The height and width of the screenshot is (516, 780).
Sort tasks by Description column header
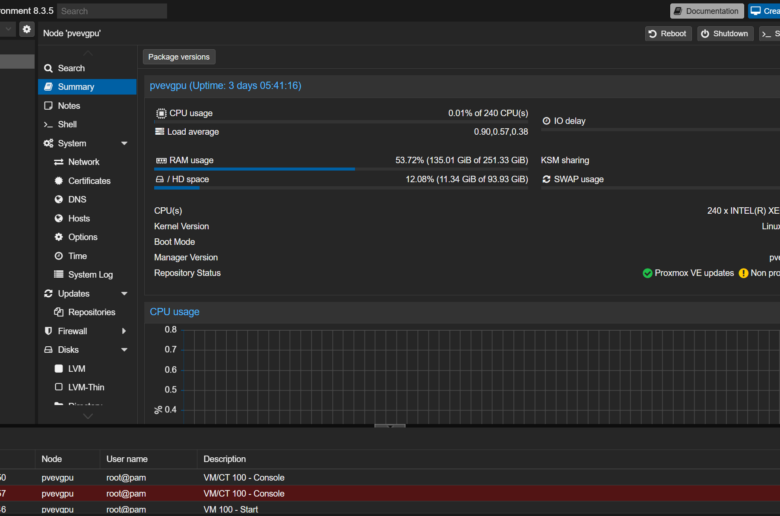pos(488,459)
